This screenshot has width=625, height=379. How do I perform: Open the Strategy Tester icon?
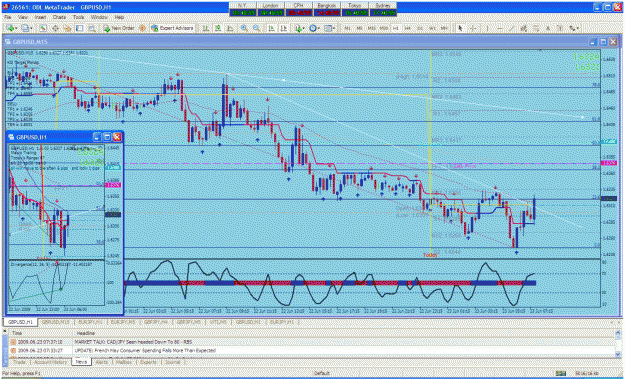click(92, 28)
